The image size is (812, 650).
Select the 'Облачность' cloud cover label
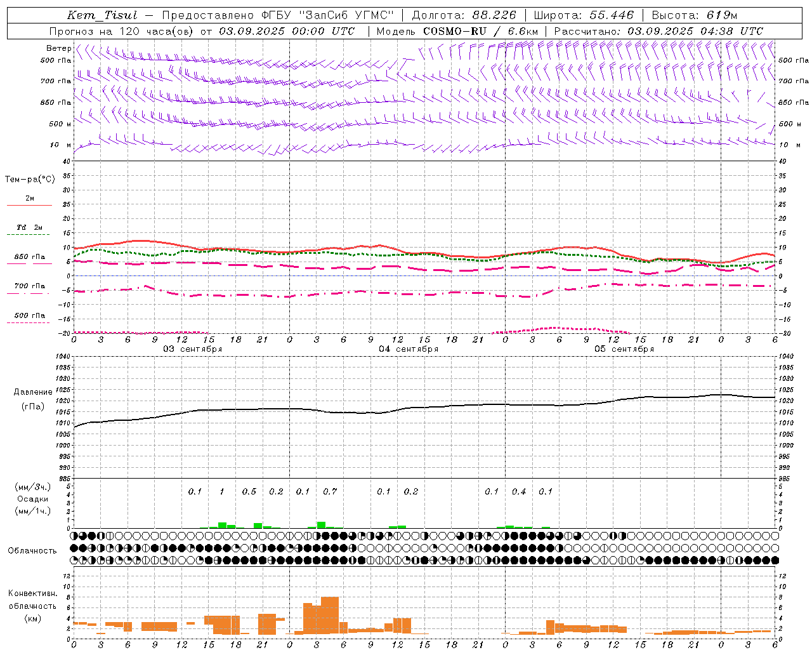click(x=32, y=551)
